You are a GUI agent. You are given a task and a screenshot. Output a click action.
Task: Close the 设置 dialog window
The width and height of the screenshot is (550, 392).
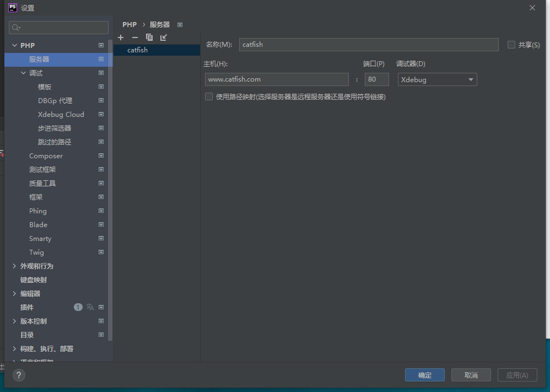(x=532, y=8)
